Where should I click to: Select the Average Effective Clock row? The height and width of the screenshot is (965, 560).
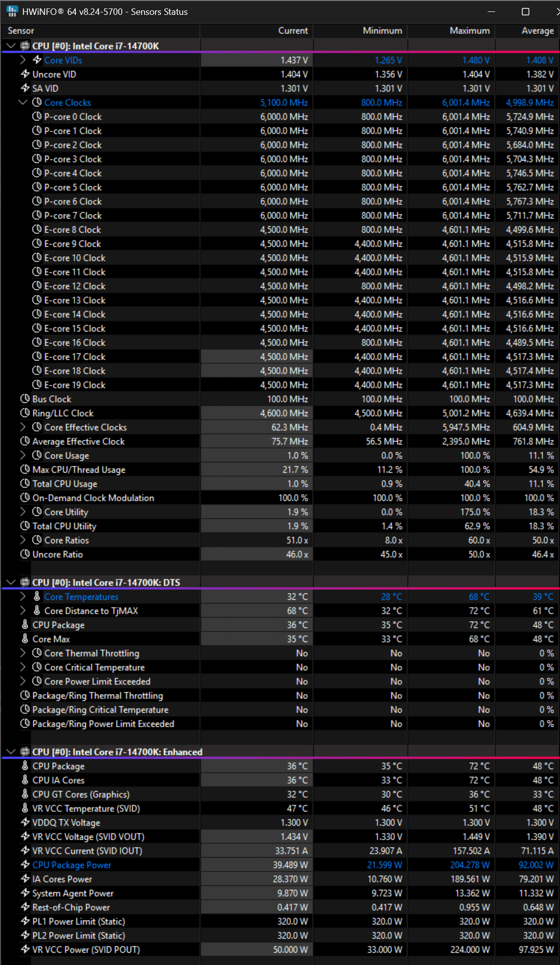pyautogui.click(x=280, y=441)
